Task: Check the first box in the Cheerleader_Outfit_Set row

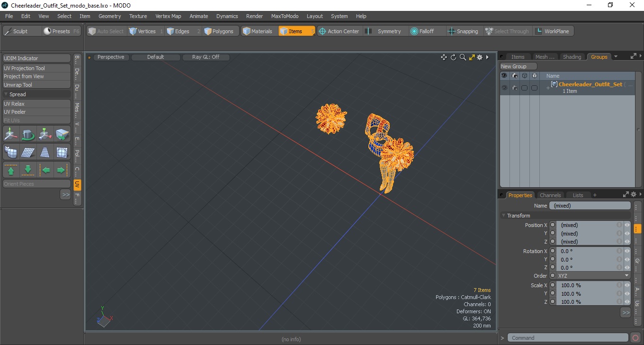Action: [524, 88]
